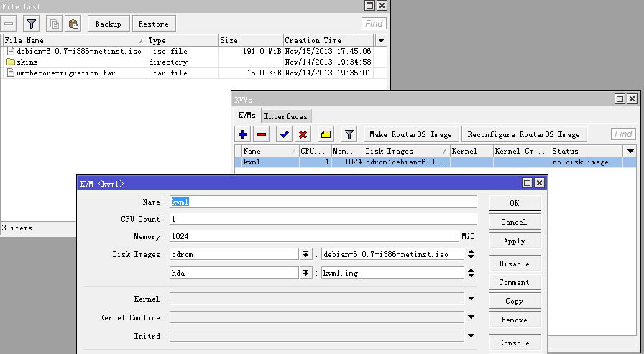The image size is (644, 354).
Task: Maximize the File List window
Action: pos(370,5)
